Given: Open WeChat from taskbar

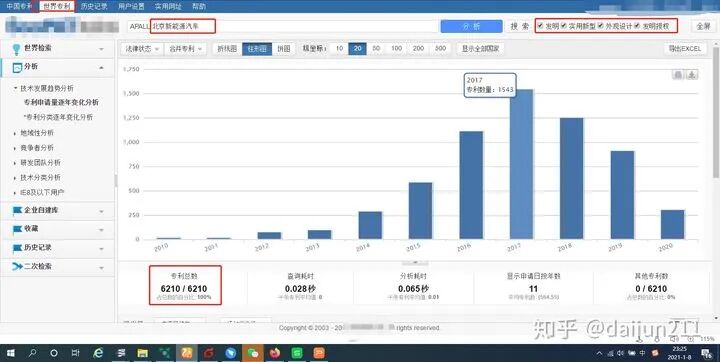Looking at the screenshot, I should point(253,353).
